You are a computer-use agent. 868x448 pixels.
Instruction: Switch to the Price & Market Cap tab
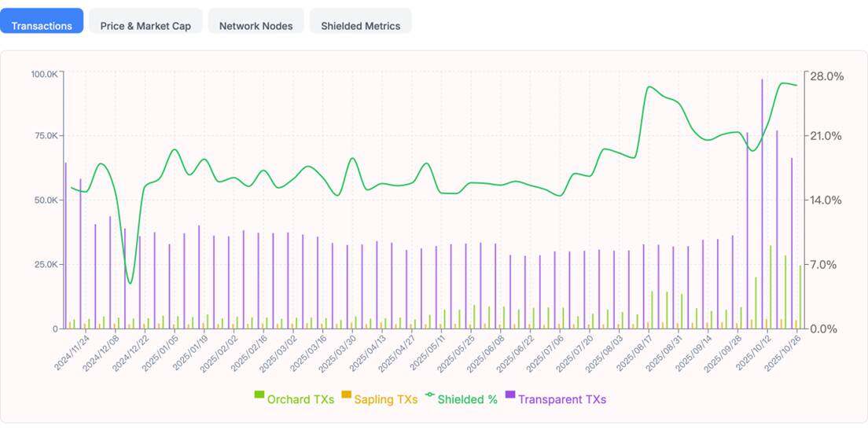[145, 26]
